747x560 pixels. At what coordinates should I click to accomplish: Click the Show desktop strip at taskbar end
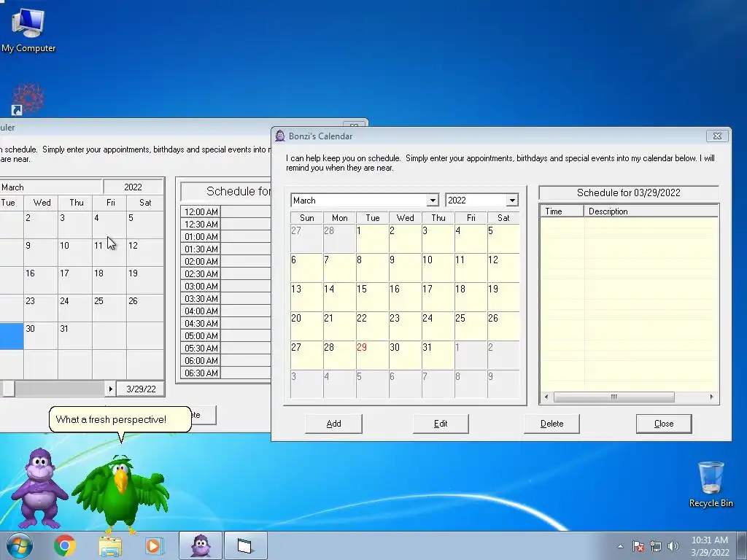tap(743, 545)
